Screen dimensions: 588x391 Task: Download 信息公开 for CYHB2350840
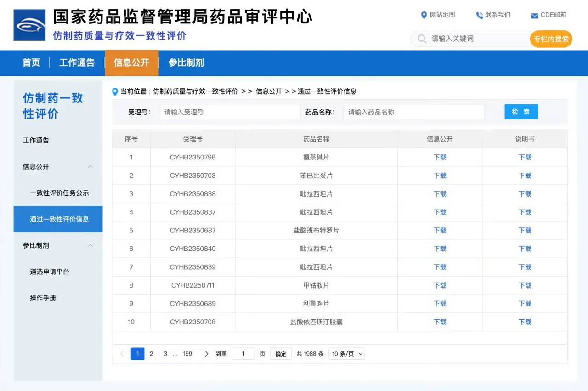pos(440,249)
